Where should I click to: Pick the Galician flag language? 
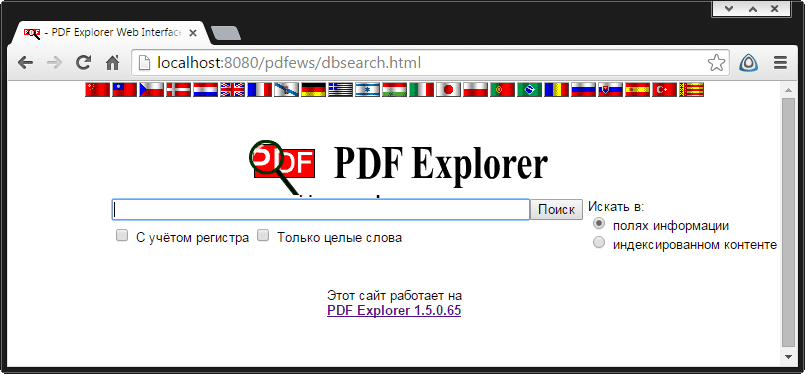click(286, 89)
